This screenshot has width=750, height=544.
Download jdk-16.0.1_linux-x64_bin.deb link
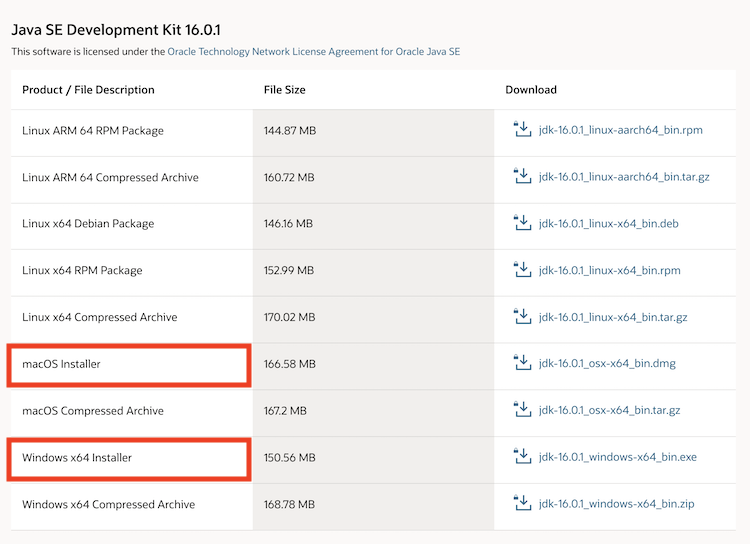[608, 223]
